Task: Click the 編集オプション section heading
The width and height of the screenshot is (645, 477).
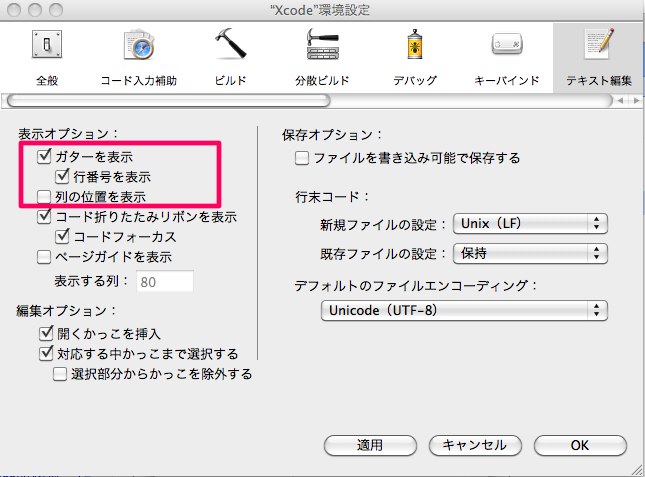Action: [66, 311]
